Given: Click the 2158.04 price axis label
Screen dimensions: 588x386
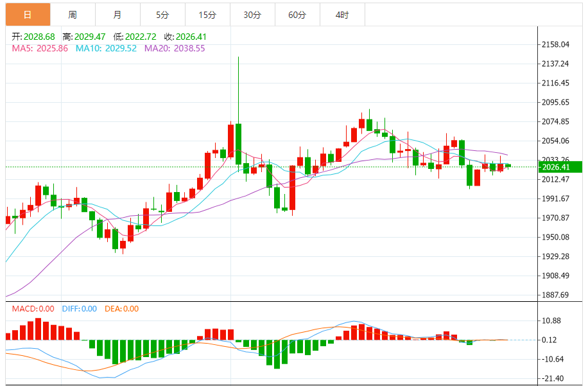Looking at the screenshot, I should click(556, 45).
